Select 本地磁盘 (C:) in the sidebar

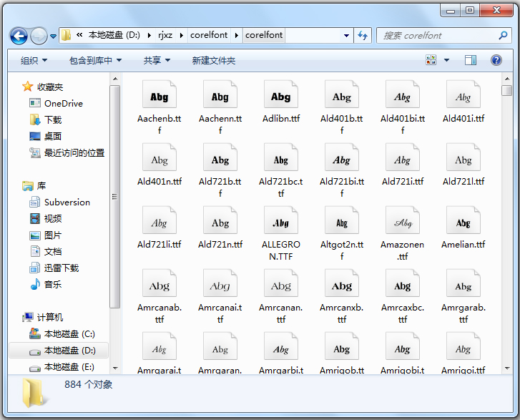69,333
